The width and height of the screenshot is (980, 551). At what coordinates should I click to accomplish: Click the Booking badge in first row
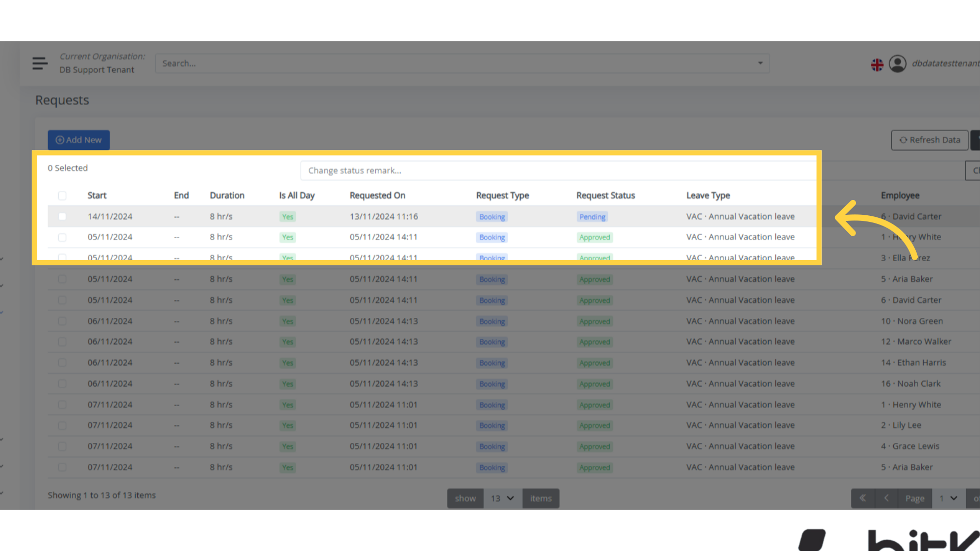coord(492,217)
